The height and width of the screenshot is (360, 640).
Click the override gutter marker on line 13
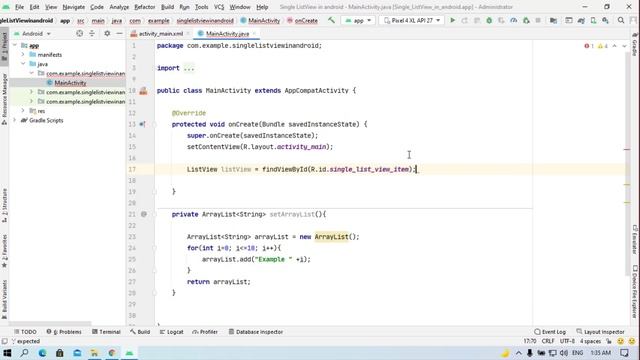pyautogui.click(x=142, y=124)
